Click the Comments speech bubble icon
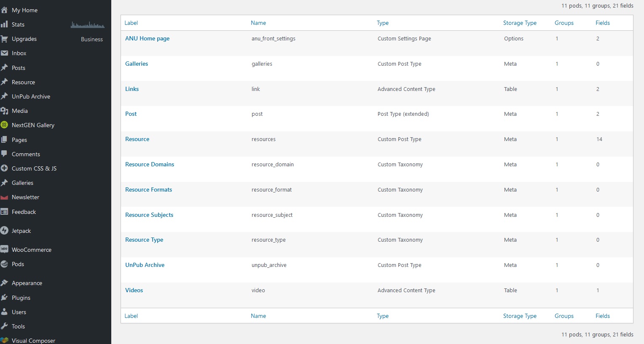This screenshot has height=344, width=644. coord(5,154)
